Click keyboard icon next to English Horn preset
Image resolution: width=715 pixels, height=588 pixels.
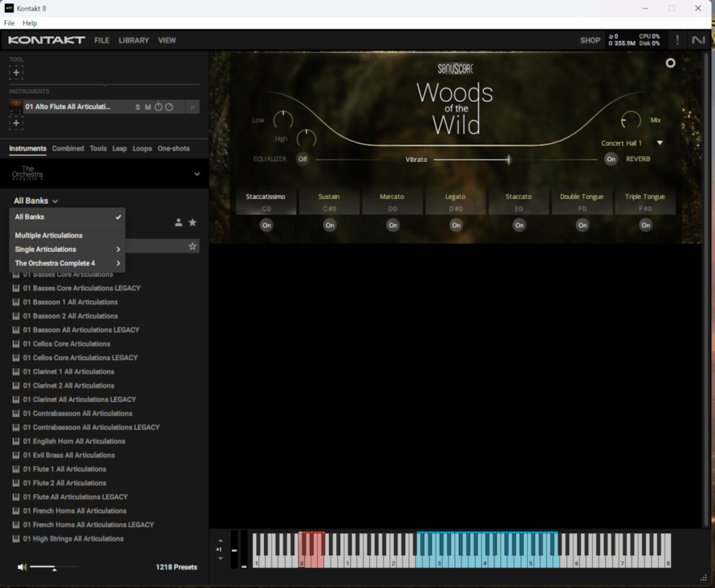coord(16,441)
